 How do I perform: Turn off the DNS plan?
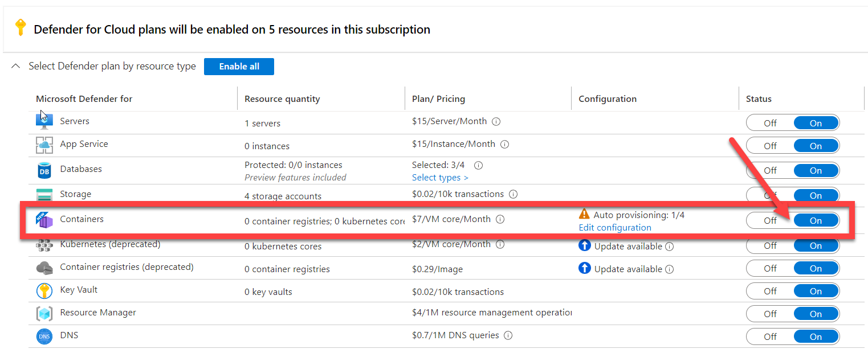770,336
